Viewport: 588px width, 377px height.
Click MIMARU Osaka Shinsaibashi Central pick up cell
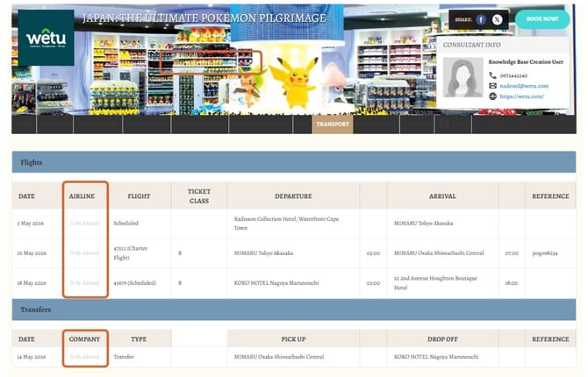click(x=279, y=357)
